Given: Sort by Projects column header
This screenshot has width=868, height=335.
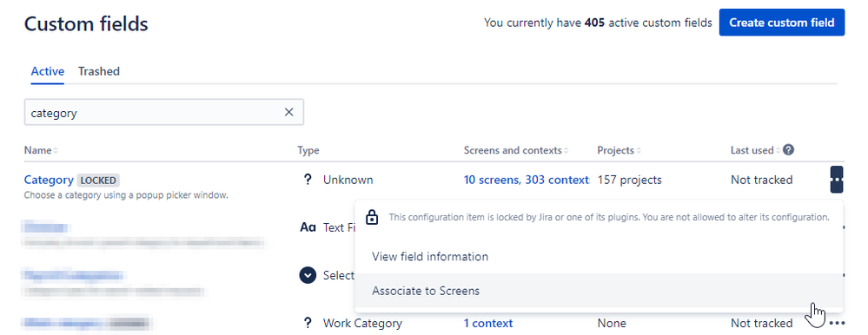Looking at the screenshot, I should [619, 150].
